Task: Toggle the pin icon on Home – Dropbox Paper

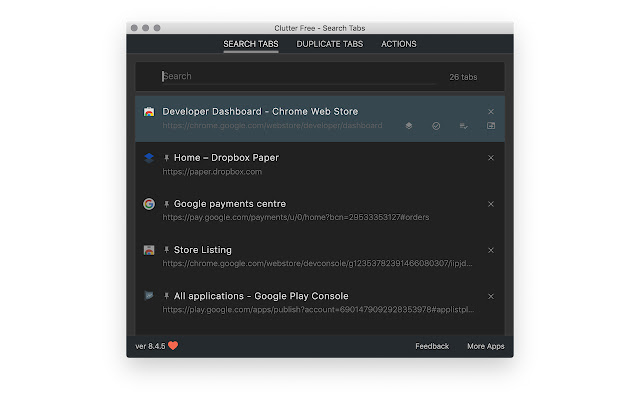Action: coord(166,158)
